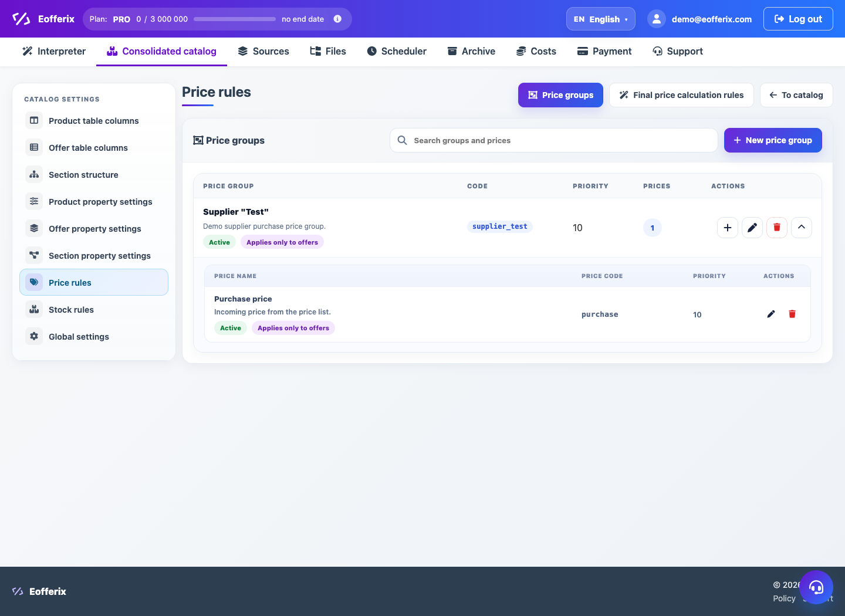Select Product table columns in sidebar
845x616 pixels.
click(94, 120)
